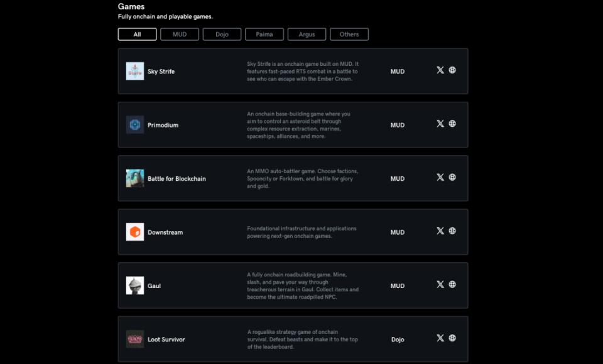Click the globe icon for Primodium
The width and height of the screenshot is (603, 364).
click(452, 124)
